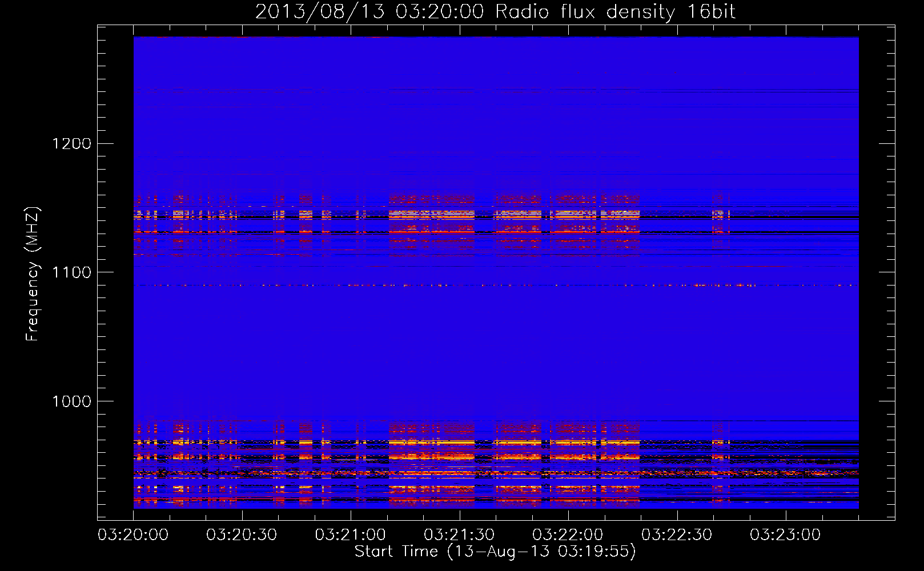Click the 03:23:00 time tick label

point(785,534)
